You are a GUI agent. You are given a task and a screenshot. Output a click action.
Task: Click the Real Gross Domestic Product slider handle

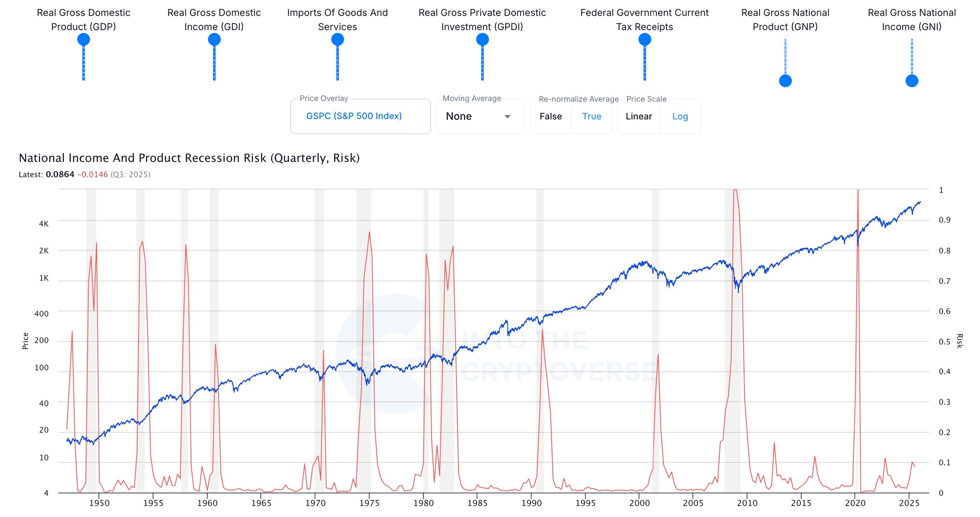tap(83, 39)
